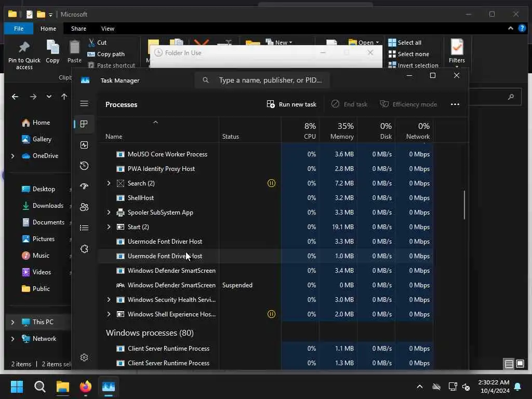
Task: Show hidden system tray icons
Action: [x=420, y=387]
